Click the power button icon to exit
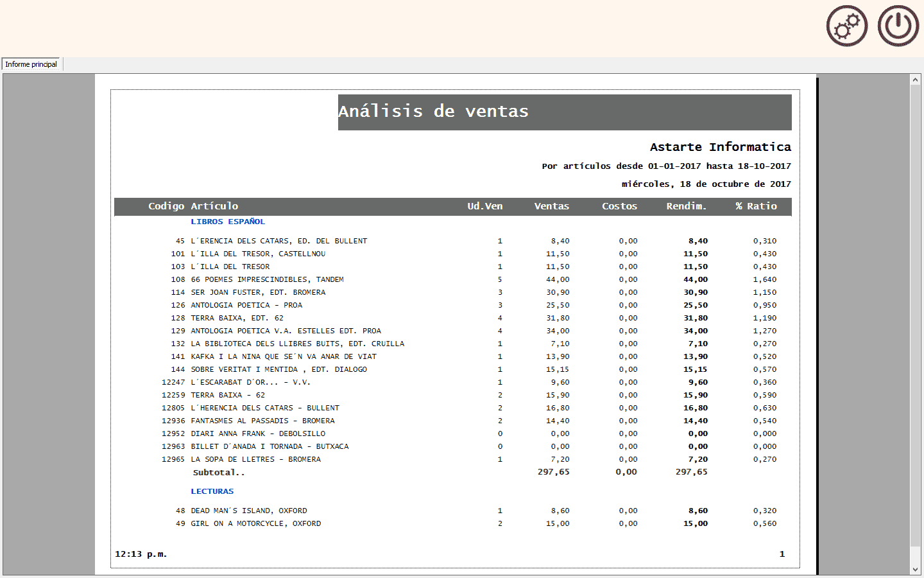Viewport: 924px width, 578px height. tap(898, 26)
